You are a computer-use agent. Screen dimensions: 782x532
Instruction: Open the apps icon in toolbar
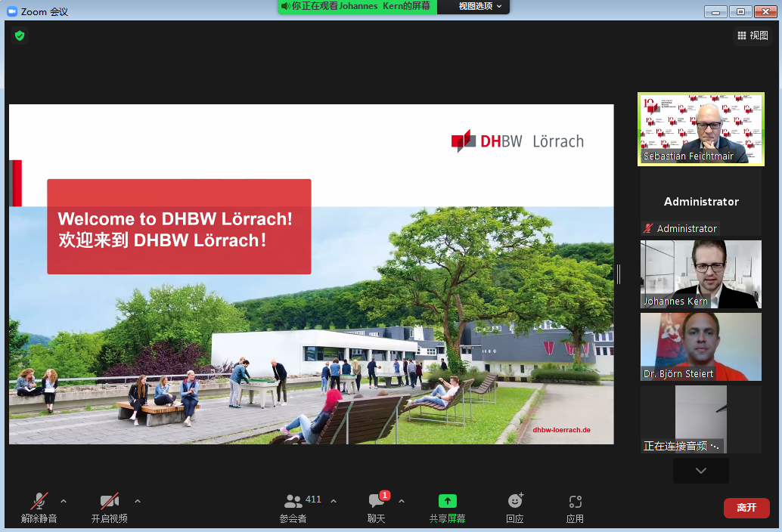tap(575, 501)
